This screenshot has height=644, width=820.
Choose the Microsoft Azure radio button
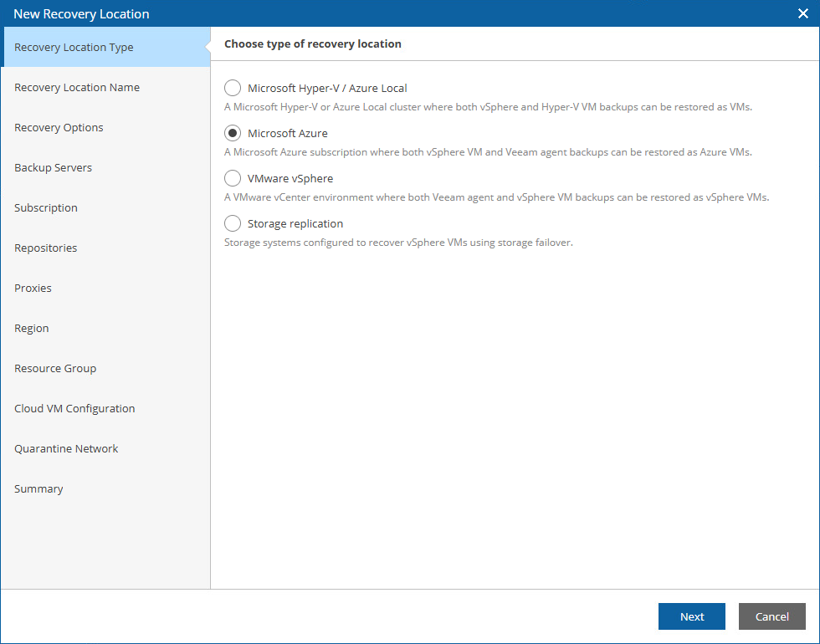pyautogui.click(x=233, y=133)
